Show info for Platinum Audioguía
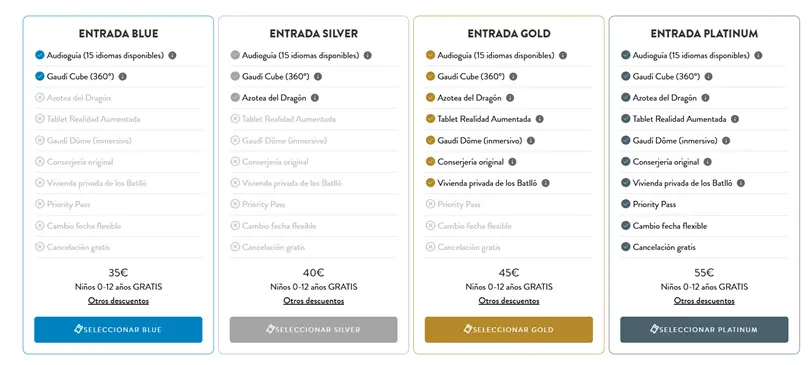 pos(758,55)
